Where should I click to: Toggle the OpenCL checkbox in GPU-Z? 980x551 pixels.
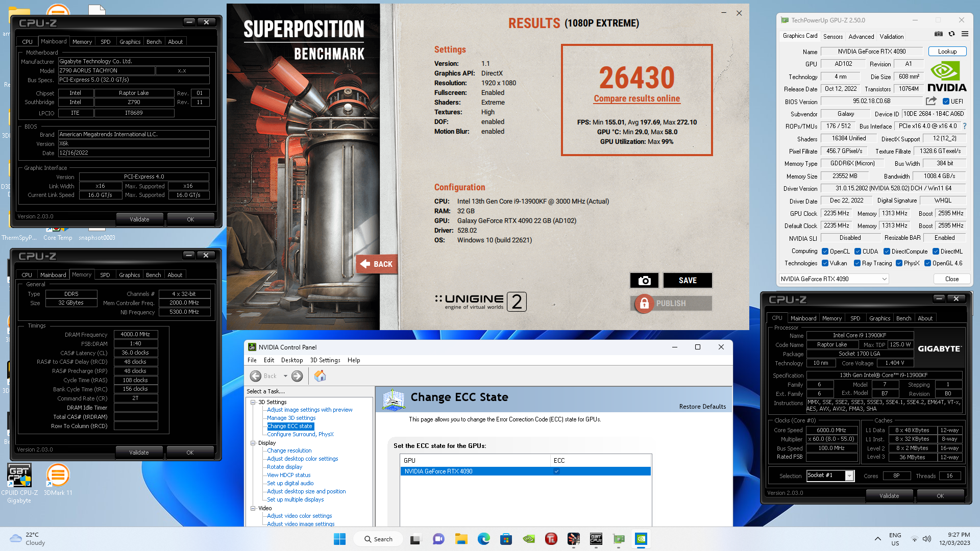[825, 251]
